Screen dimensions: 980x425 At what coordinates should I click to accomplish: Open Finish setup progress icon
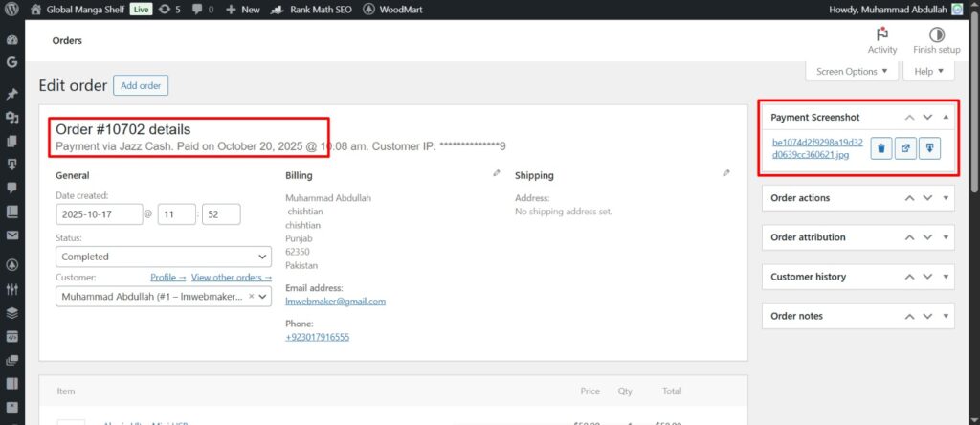[x=936, y=40]
